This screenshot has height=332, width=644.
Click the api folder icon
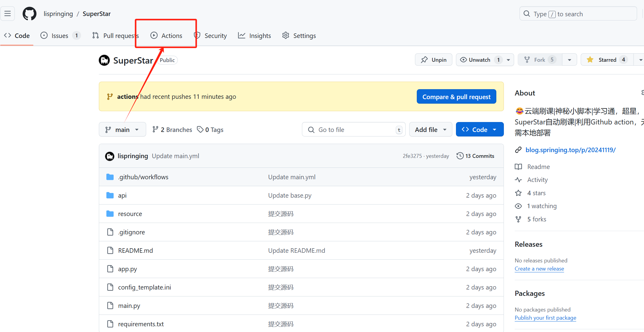tap(110, 195)
